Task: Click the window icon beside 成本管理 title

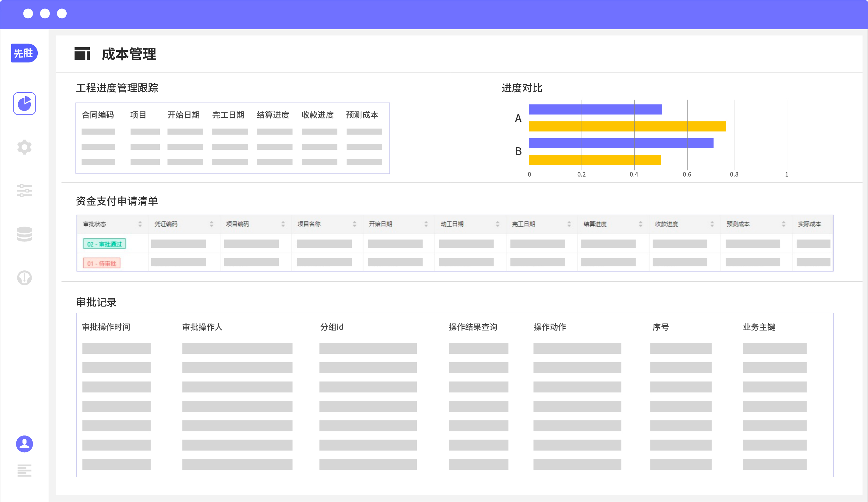Action: point(82,53)
